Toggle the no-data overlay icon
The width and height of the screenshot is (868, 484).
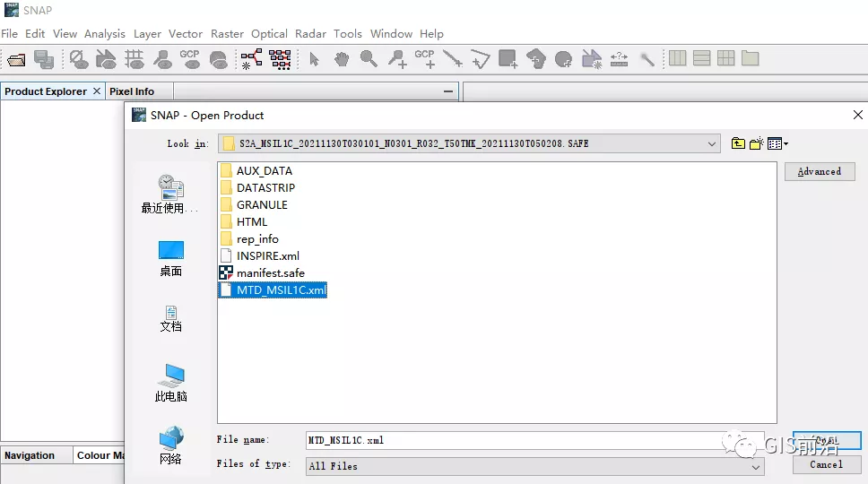click(79, 59)
